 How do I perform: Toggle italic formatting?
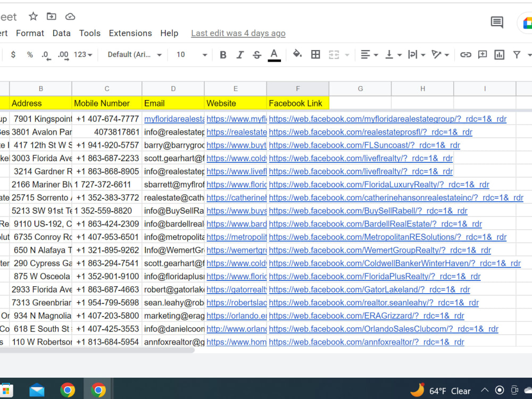point(240,55)
